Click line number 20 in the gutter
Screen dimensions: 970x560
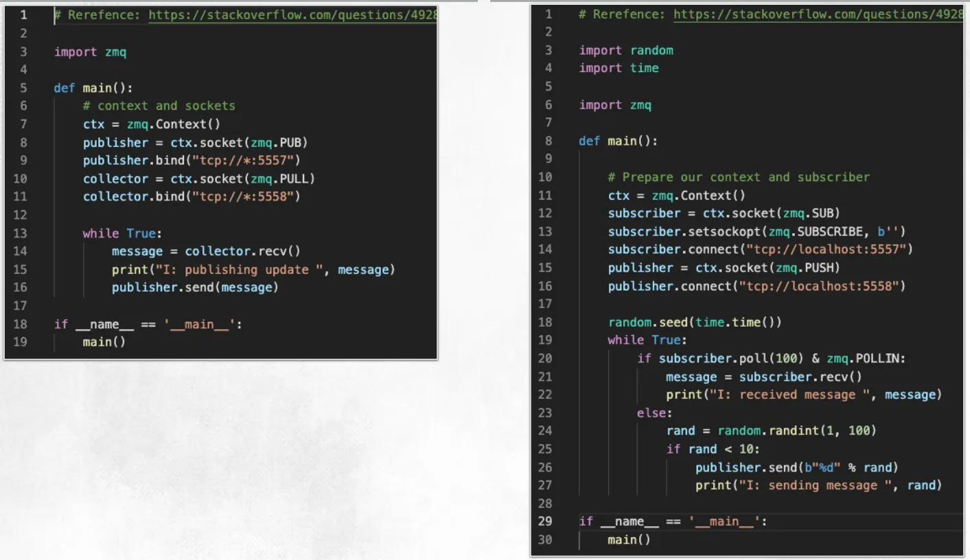(x=545, y=358)
